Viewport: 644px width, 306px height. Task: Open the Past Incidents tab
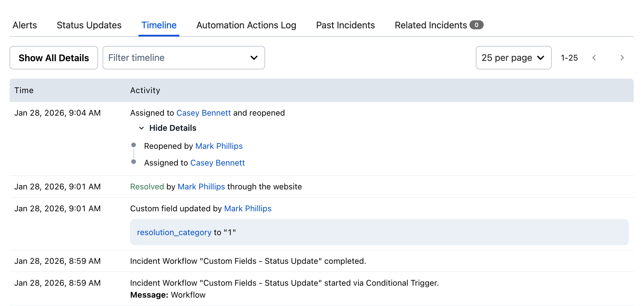(345, 25)
